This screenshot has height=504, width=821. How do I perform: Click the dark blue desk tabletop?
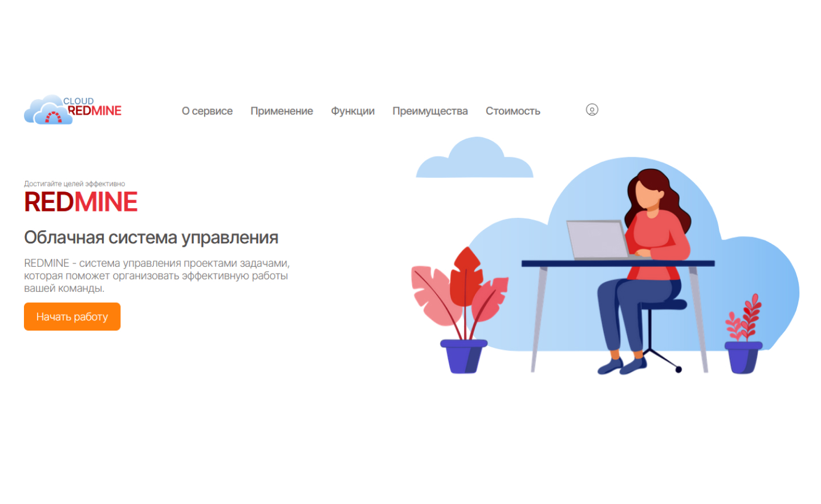[x=618, y=263]
